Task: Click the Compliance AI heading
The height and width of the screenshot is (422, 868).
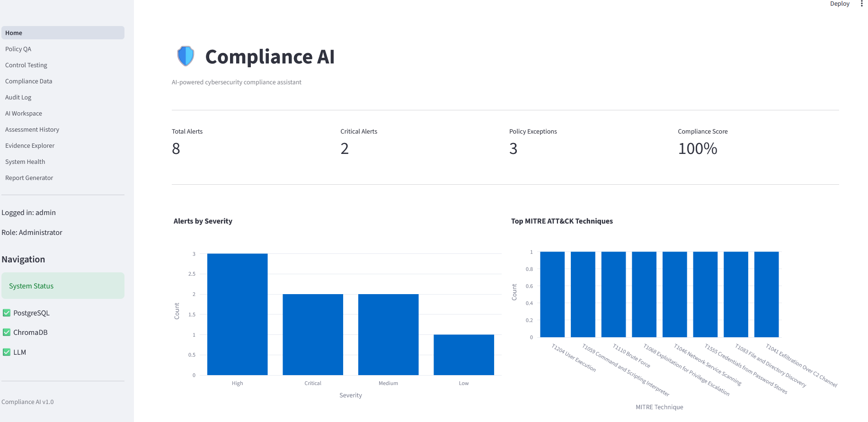Action: coord(270,57)
